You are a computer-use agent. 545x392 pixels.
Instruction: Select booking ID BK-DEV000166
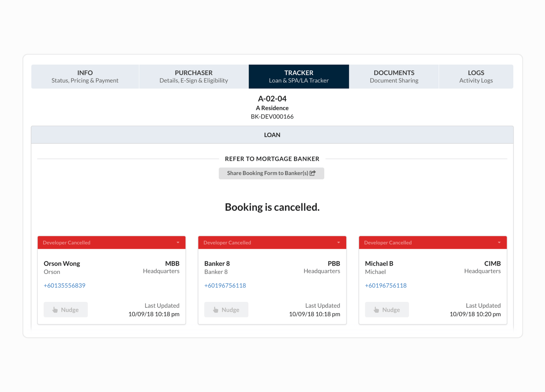click(272, 117)
